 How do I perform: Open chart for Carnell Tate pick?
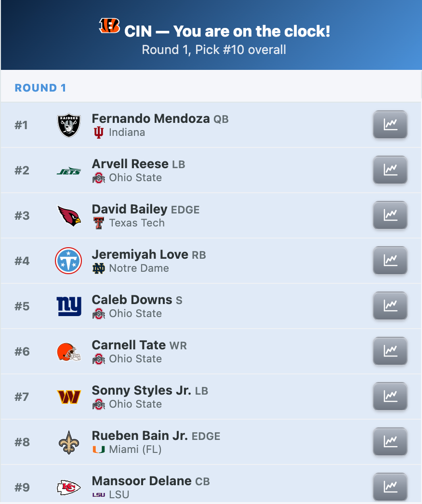pyautogui.click(x=390, y=351)
